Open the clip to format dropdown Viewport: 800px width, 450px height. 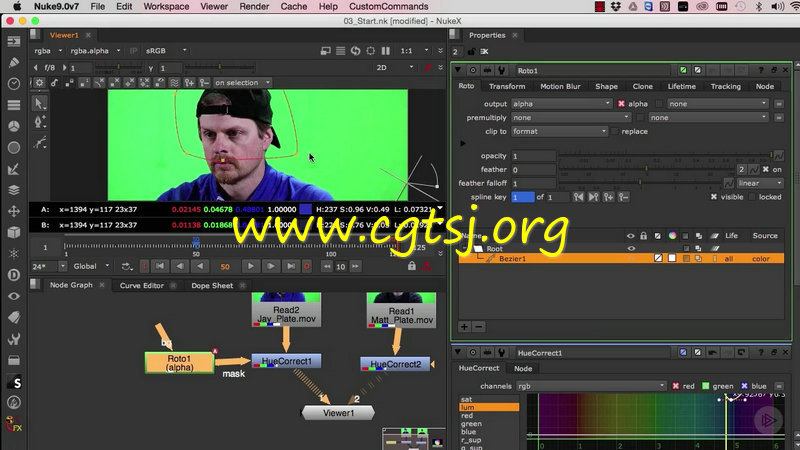pos(560,131)
